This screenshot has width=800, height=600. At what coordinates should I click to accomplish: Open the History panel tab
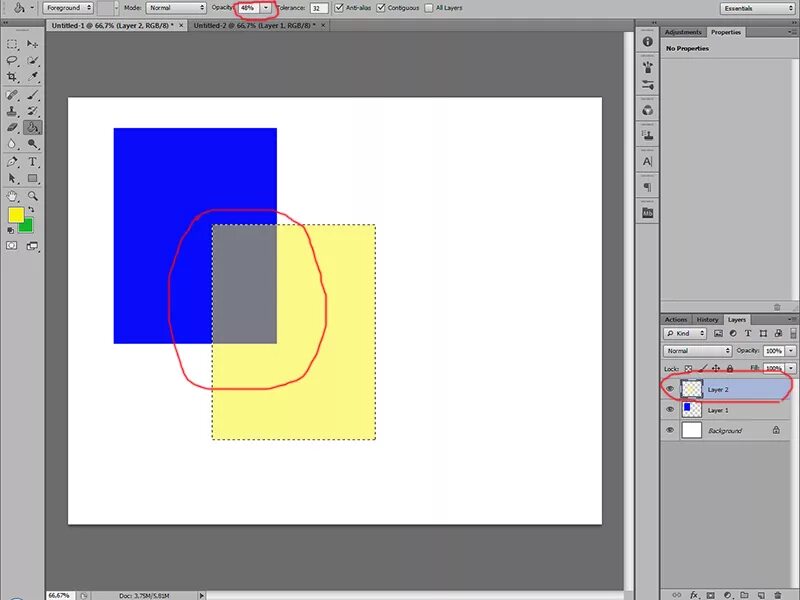pos(707,319)
